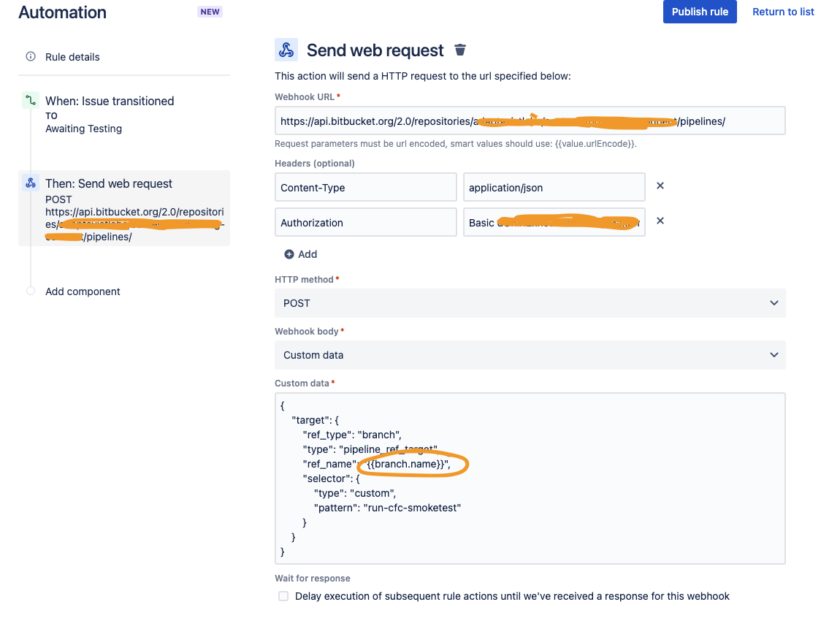Click the Rule details info icon

pyautogui.click(x=31, y=56)
